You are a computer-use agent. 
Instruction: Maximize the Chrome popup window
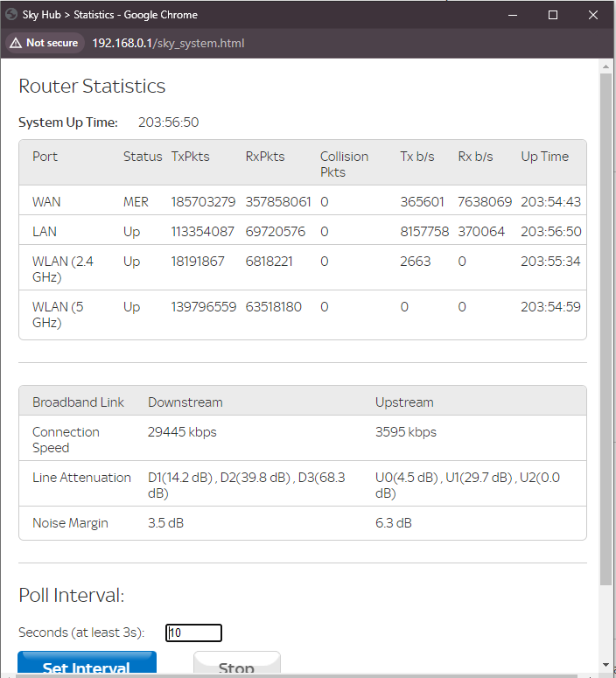[553, 15]
